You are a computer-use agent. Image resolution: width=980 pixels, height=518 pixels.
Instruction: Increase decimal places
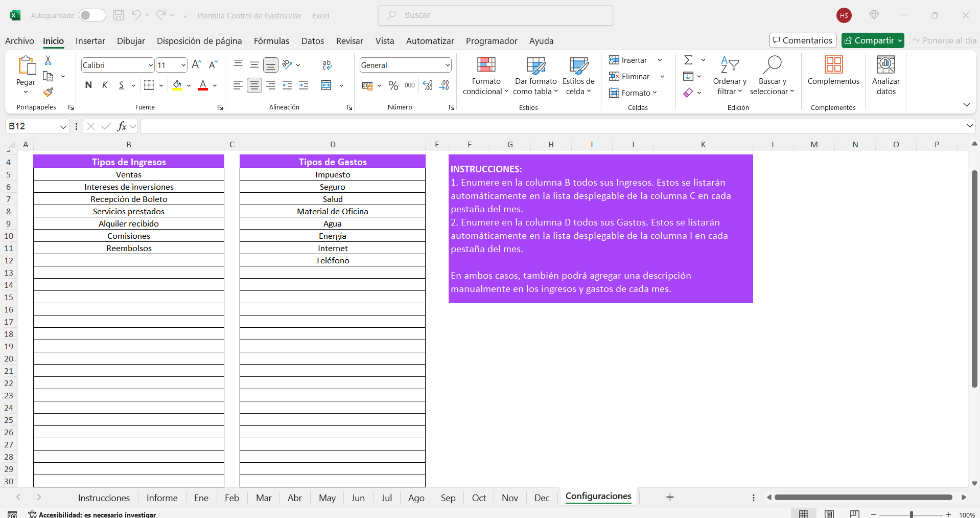(x=428, y=85)
